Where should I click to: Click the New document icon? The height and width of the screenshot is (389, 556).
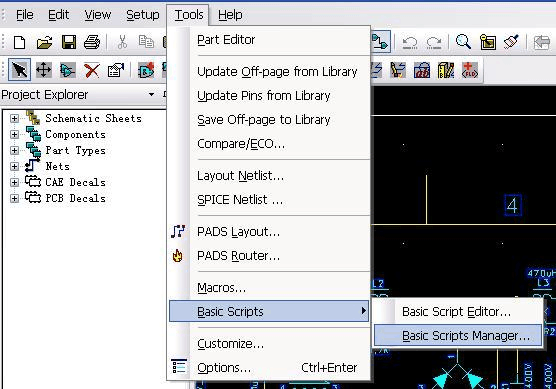(20, 42)
